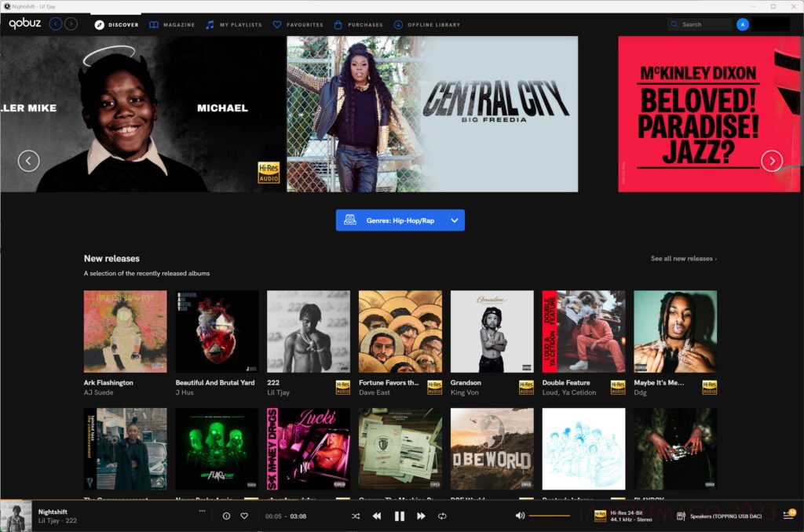Open Beautiful And Brutal Yard album cover
The image size is (804, 532).
pos(217,332)
